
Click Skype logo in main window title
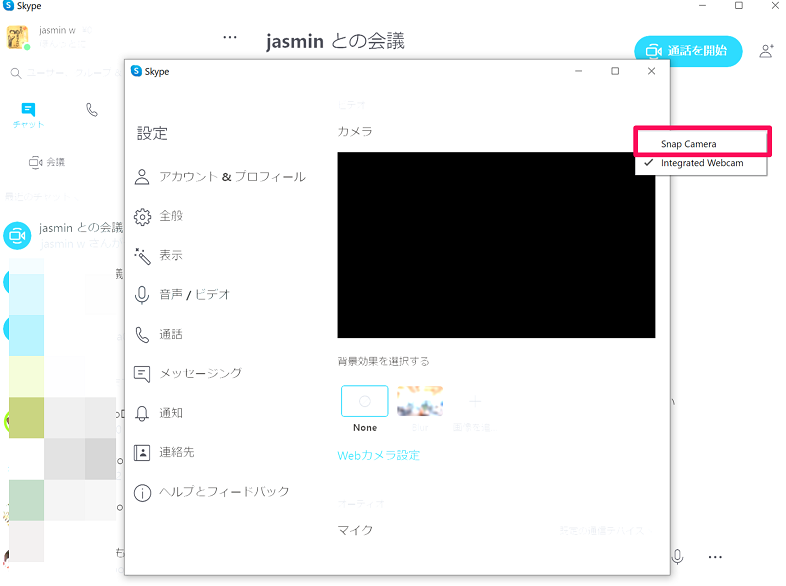9,6
